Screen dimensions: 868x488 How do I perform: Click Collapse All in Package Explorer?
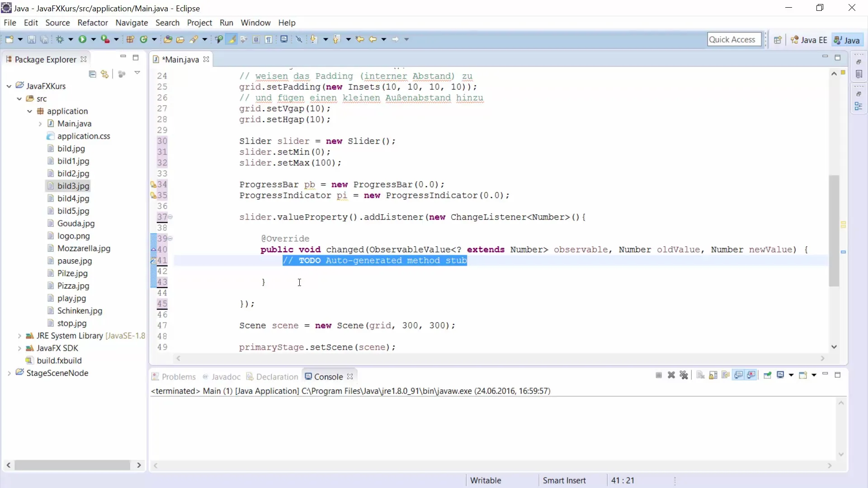click(93, 74)
